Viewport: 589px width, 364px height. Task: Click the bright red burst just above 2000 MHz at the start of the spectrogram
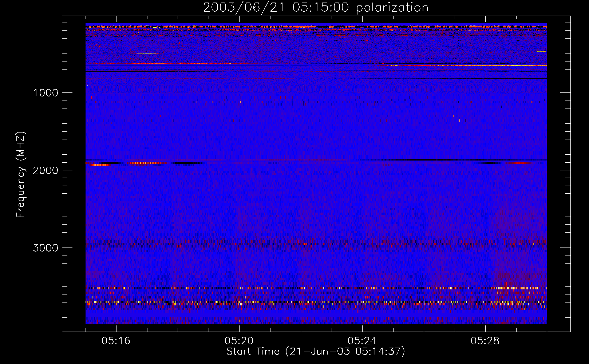[x=99, y=165]
